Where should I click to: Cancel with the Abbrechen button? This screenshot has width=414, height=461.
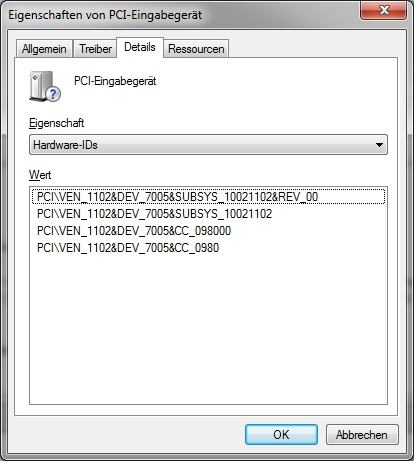pyautogui.click(x=362, y=434)
